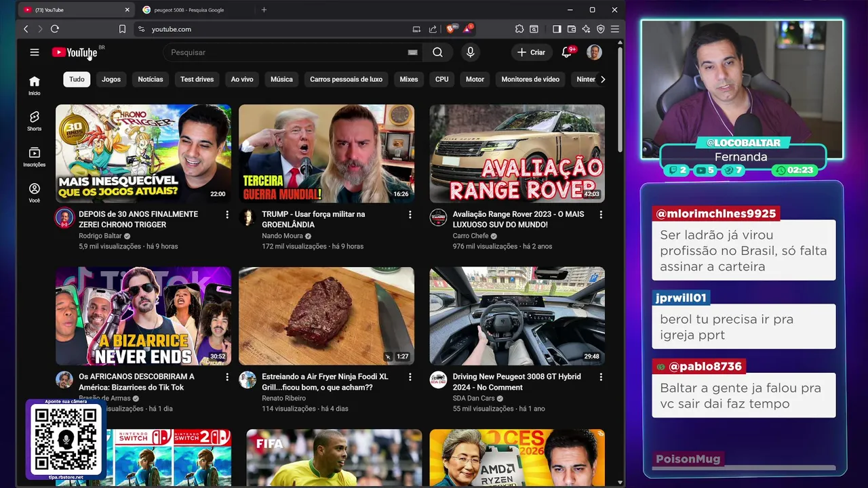The width and height of the screenshot is (868, 488).
Task: Click the Brave Shields lion icon
Action: click(451, 29)
